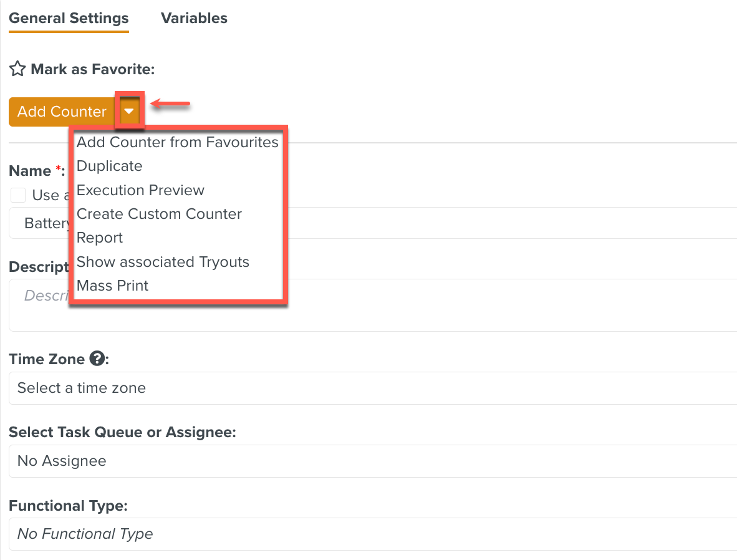The height and width of the screenshot is (560, 737).
Task: Choose Create Custom Counter option
Action: pos(159,214)
